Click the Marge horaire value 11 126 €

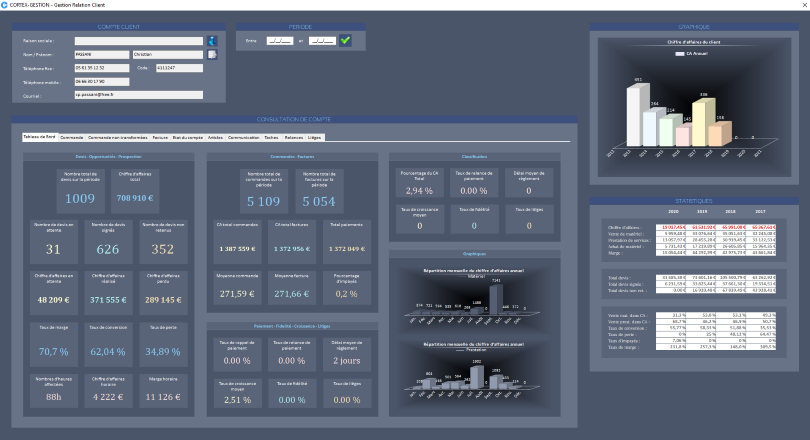(x=163, y=397)
